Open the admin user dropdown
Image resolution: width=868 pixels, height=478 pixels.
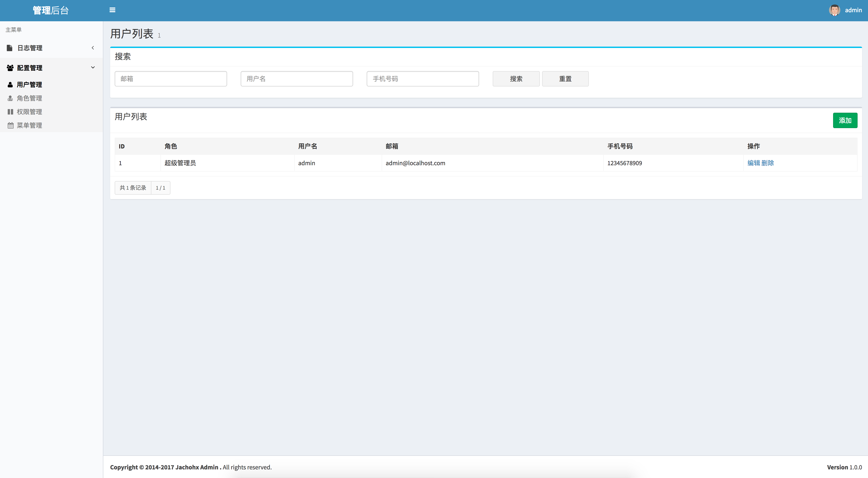tap(853, 10)
